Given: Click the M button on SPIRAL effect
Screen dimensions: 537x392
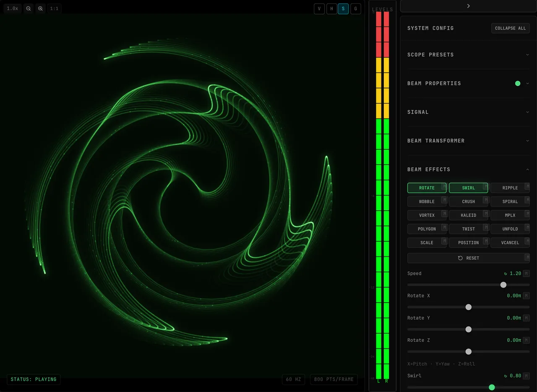Looking at the screenshot, I should pos(527,199).
